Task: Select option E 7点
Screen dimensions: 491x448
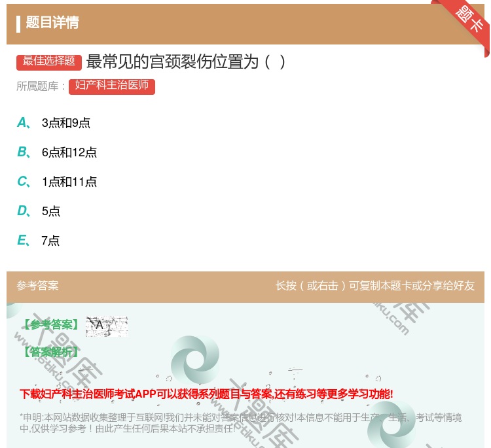Action: (x=38, y=241)
